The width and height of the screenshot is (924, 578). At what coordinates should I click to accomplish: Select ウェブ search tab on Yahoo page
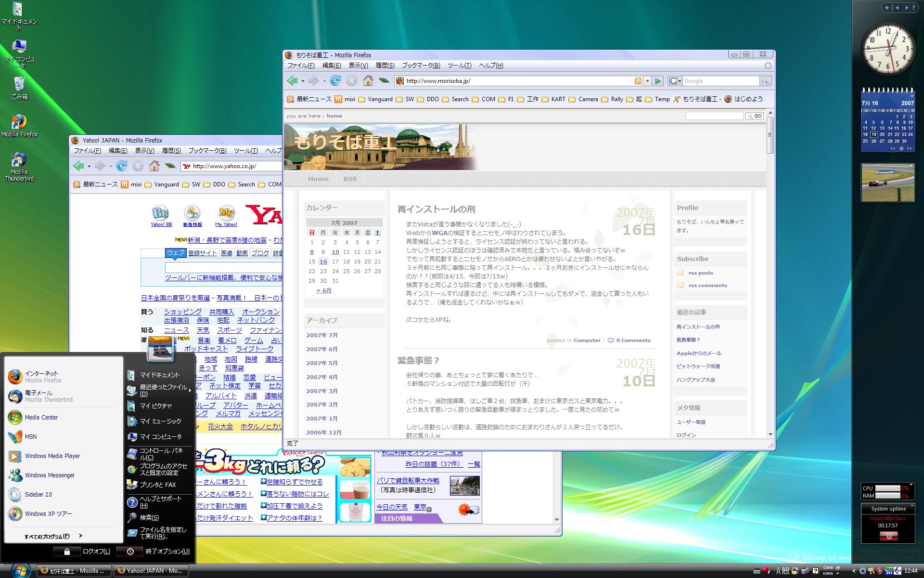click(x=175, y=253)
